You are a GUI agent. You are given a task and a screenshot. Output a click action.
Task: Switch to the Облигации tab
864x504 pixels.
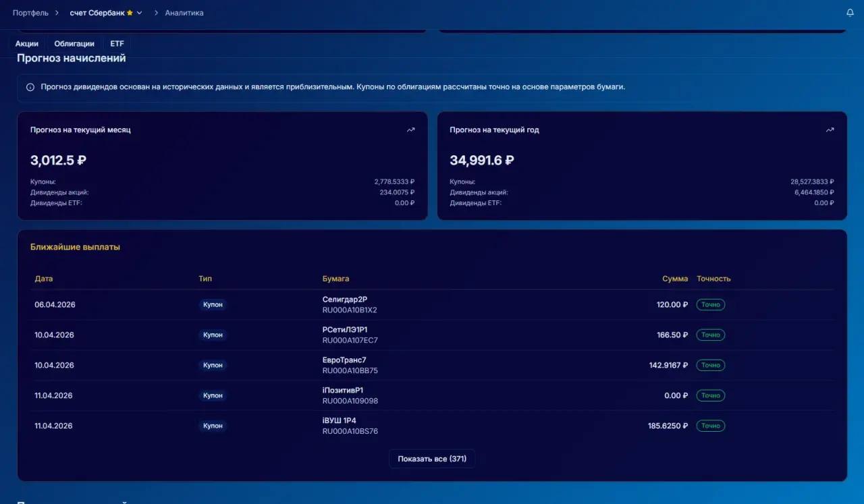click(74, 44)
